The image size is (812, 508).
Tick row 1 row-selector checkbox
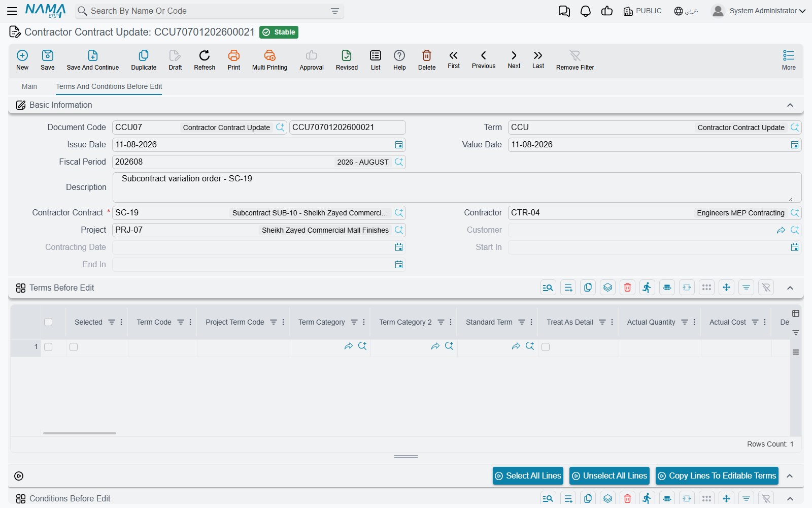pos(48,347)
